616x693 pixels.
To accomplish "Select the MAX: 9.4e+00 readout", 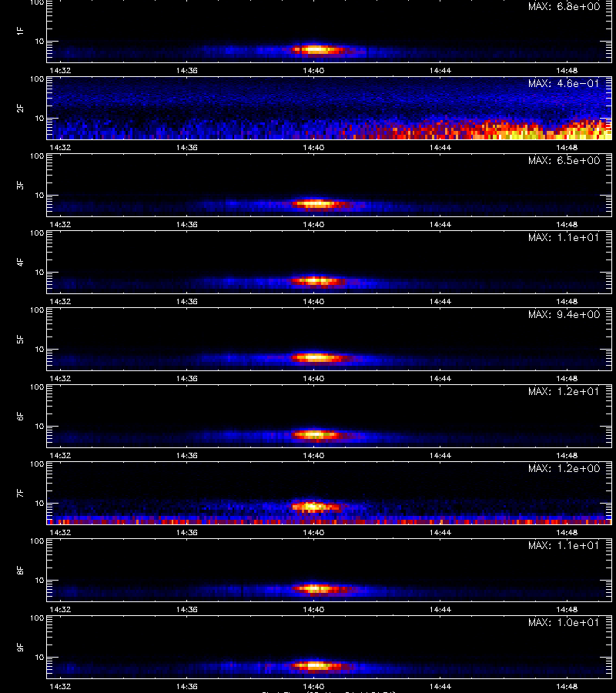I will pyautogui.click(x=564, y=314).
